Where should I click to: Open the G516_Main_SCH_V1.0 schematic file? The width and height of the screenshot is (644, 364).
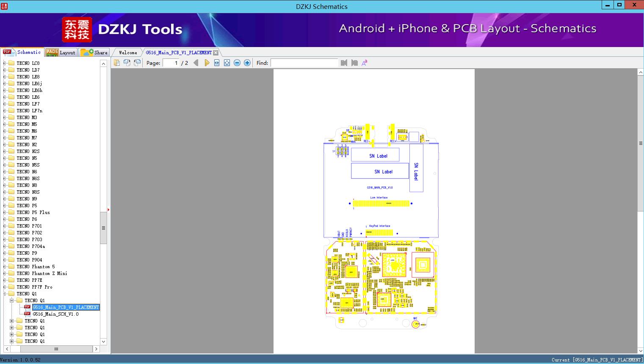(x=55, y=314)
